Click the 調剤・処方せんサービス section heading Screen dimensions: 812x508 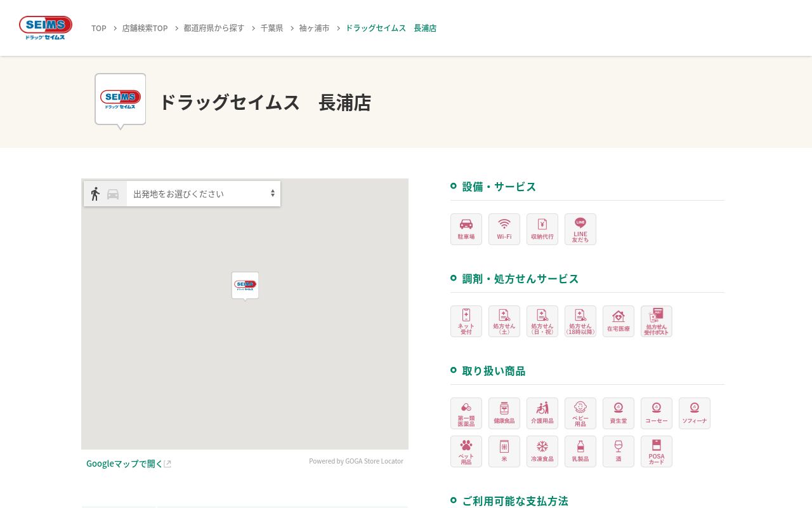click(x=520, y=278)
